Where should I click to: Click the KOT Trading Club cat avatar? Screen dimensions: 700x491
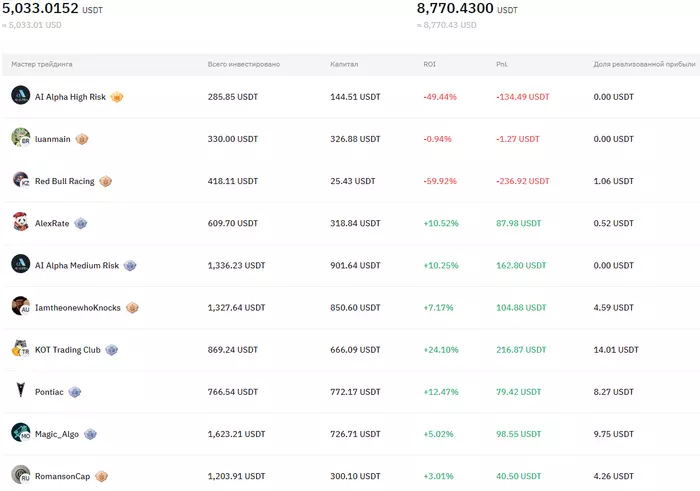point(21,349)
